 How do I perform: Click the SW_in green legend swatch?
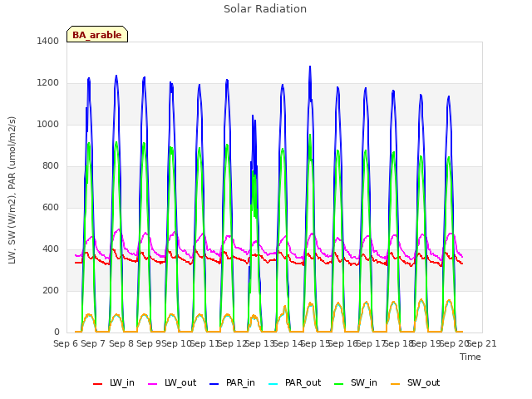tap(338, 384)
